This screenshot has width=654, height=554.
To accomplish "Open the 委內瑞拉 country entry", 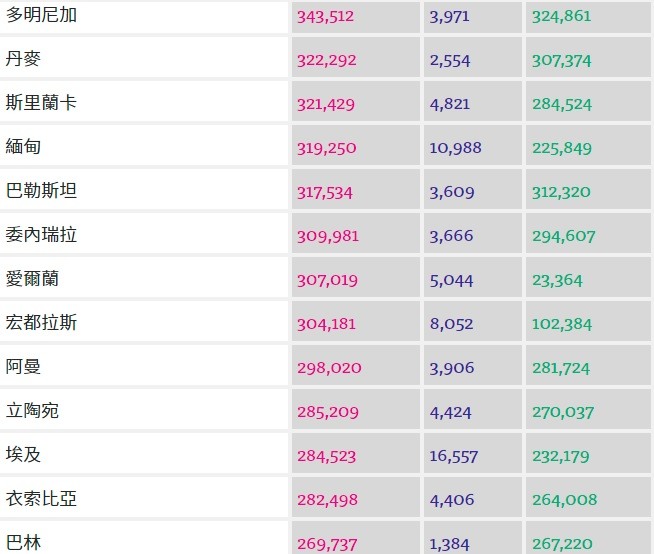I will click(41, 234).
